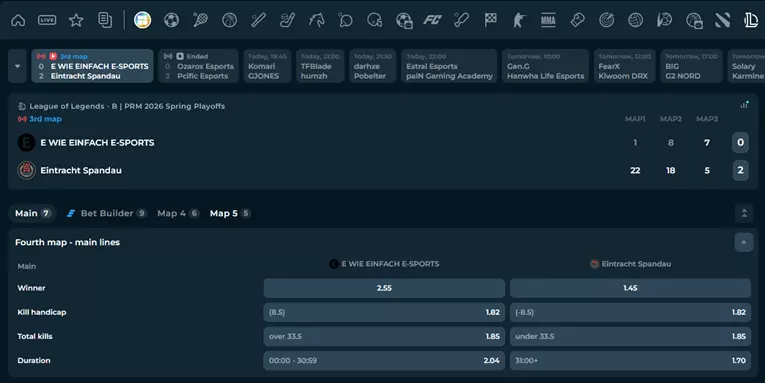
Task: Go to the Home icon
Action: tap(18, 20)
